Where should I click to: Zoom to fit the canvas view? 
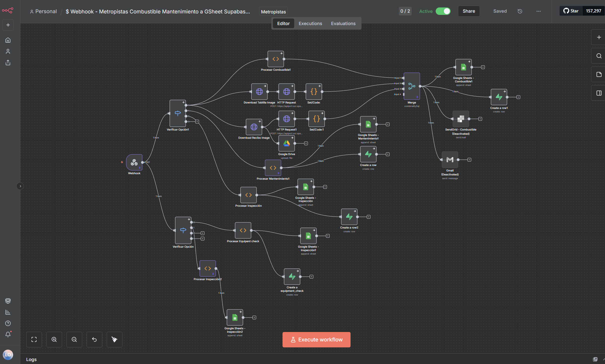(34, 339)
